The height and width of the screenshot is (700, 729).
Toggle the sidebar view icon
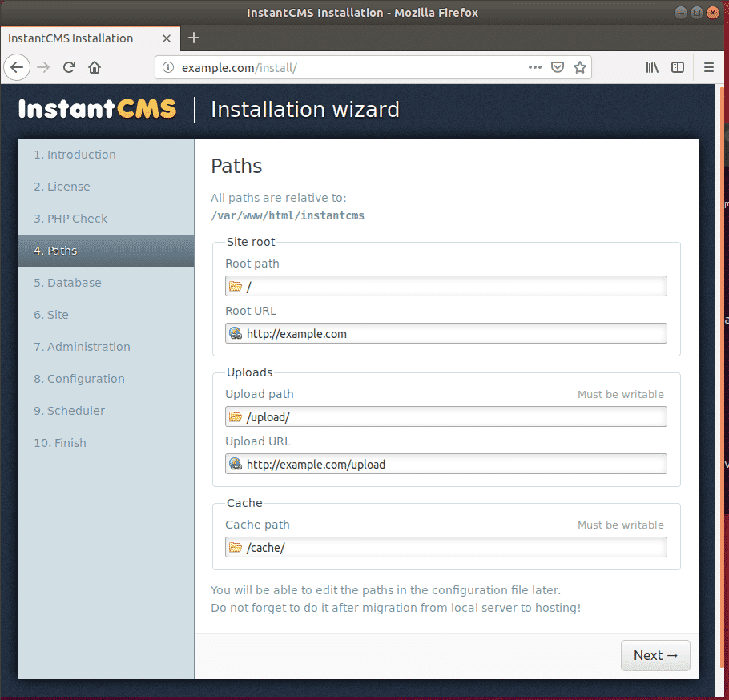tap(678, 67)
